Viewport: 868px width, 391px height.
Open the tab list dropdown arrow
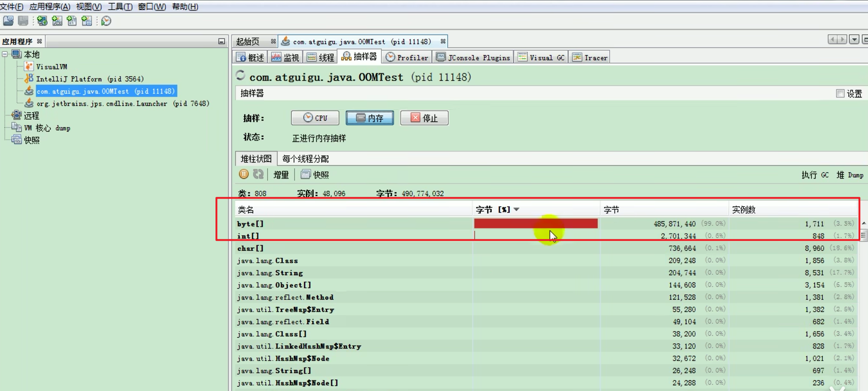(x=854, y=40)
